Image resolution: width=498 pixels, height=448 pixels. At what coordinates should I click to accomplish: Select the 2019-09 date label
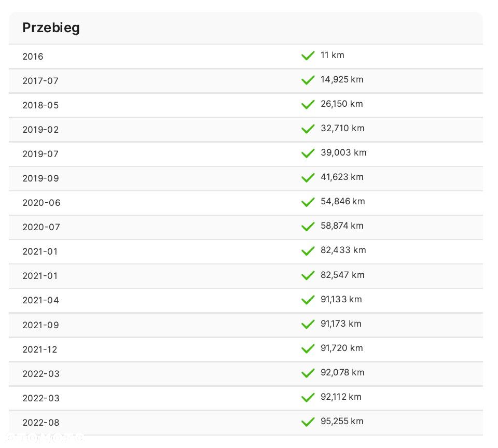[x=40, y=178]
